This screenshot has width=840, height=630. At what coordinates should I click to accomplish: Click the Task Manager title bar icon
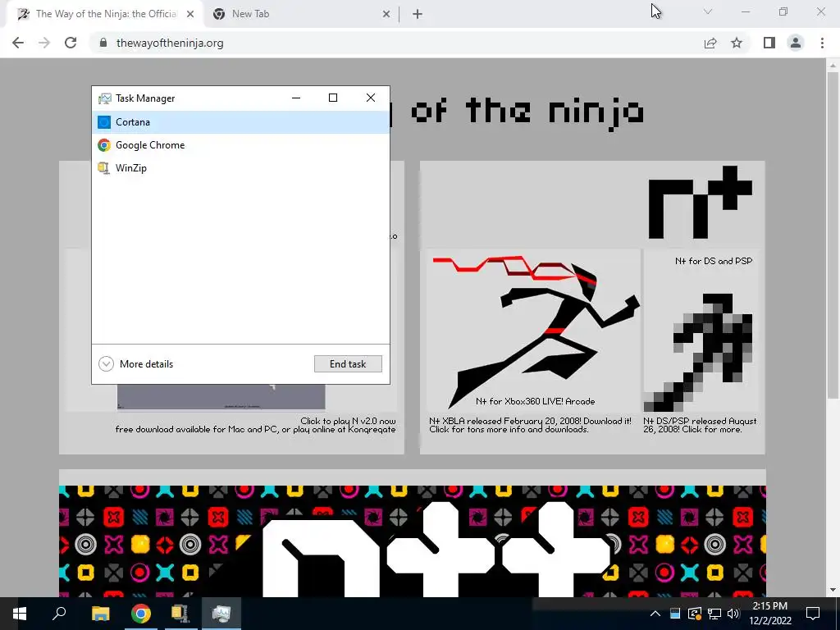pos(104,98)
